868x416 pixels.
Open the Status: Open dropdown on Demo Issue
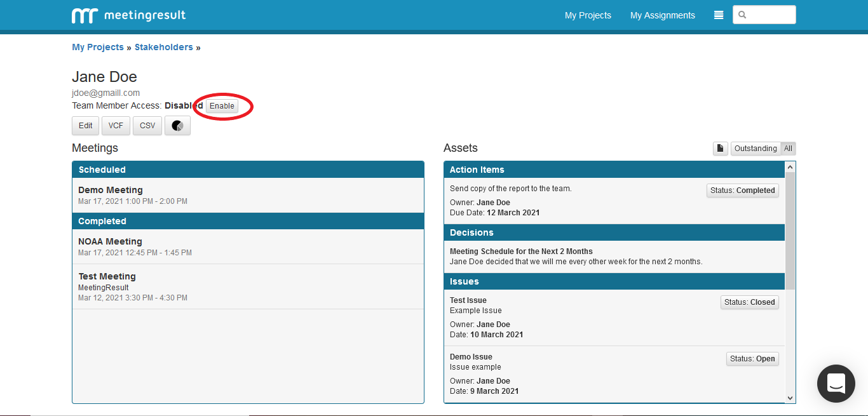click(x=752, y=359)
